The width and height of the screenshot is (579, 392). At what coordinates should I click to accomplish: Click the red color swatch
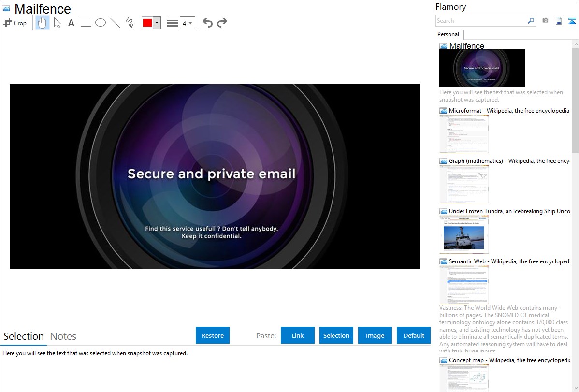pyautogui.click(x=147, y=23)
